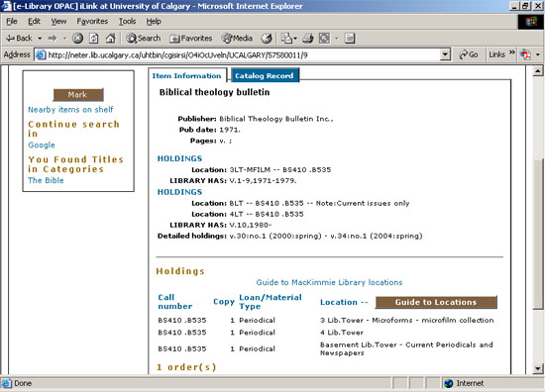Viewport: 545px width, 392px height.
Task: Open the Search pane button
Action: pyautogui.click(x=144, y=39)
